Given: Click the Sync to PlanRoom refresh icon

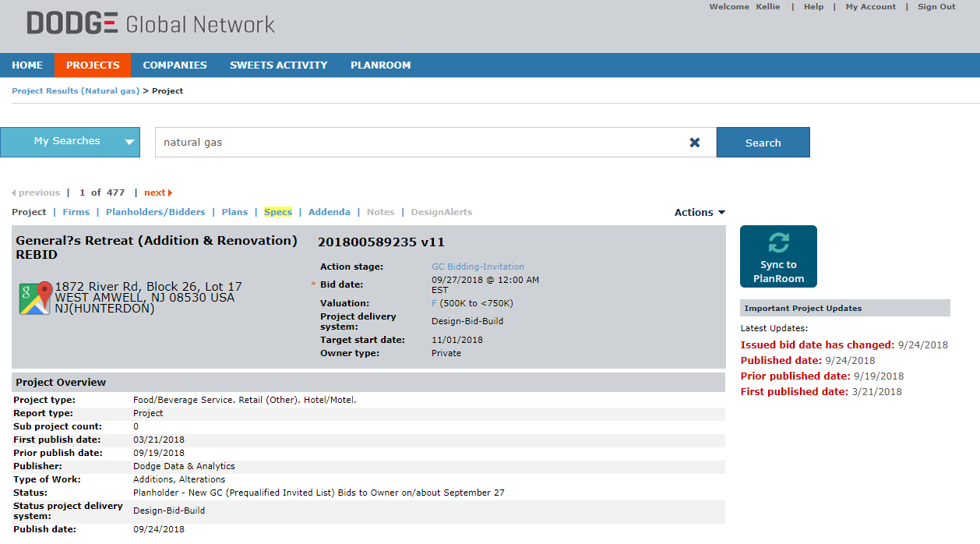Looking at the screenshot, I should point(778,243).
